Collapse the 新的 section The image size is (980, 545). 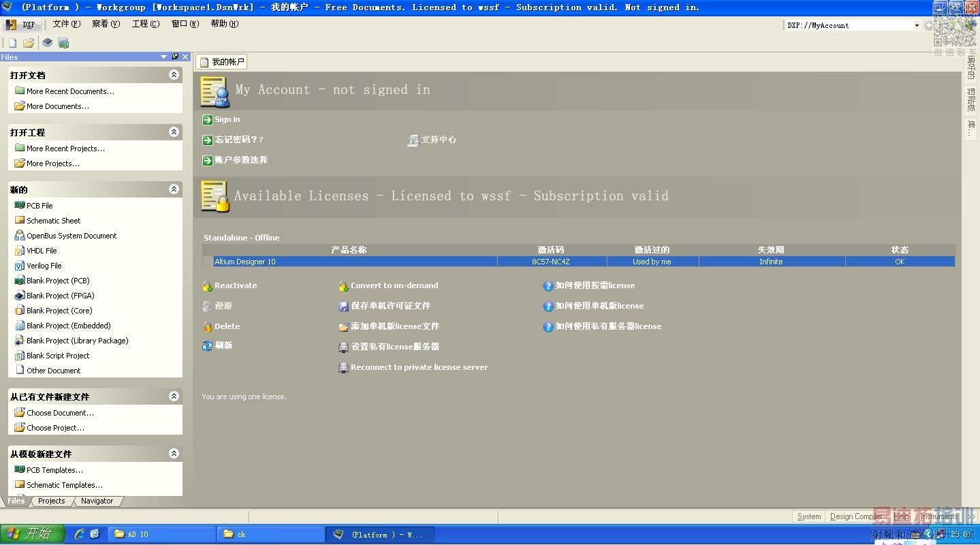[174, 189]
